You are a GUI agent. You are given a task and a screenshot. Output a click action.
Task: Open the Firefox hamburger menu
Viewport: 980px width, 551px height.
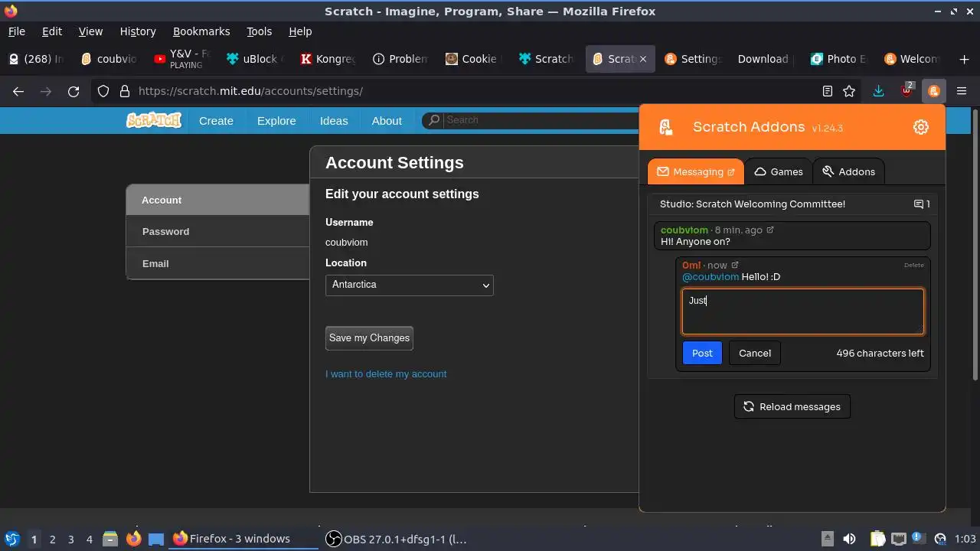(962, 91)
